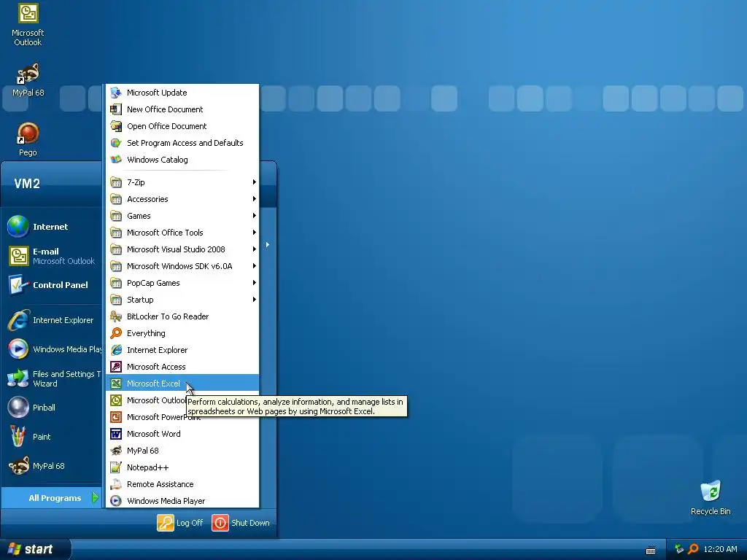Click the Microsoft Access icon
747x560 pixels.
pos(116,367)
